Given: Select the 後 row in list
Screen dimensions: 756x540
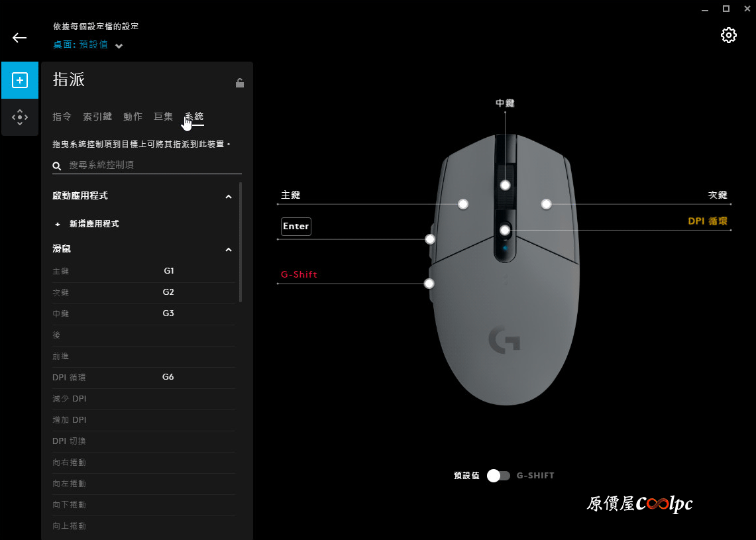Looking at the screenshot, I should pyautogui.click(x=144, y=335).
